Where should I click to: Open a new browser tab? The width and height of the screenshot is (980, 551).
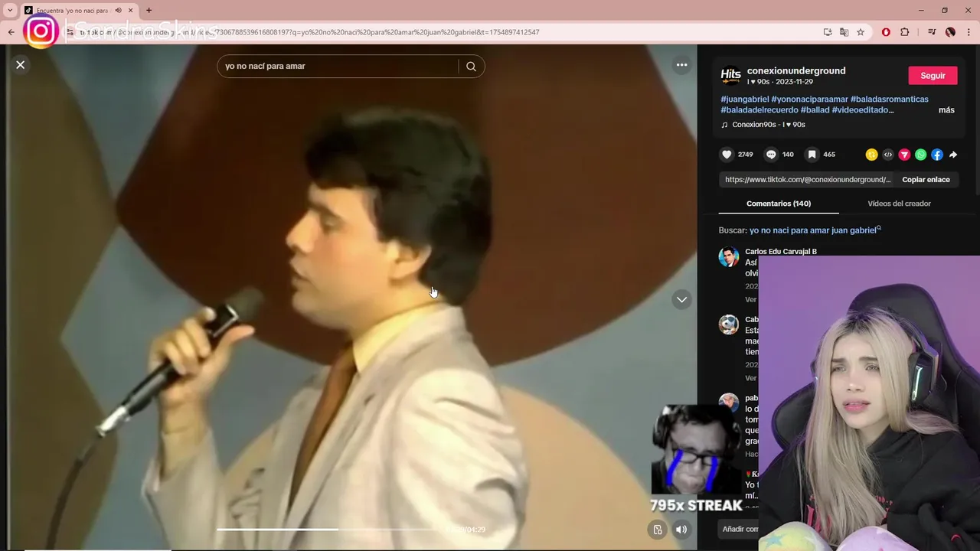point(149,11)
